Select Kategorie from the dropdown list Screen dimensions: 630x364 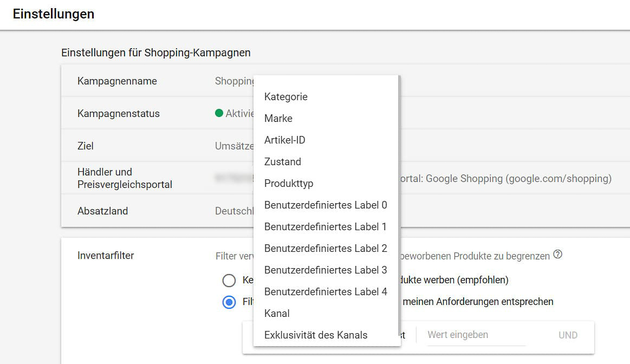click(285, 97)
